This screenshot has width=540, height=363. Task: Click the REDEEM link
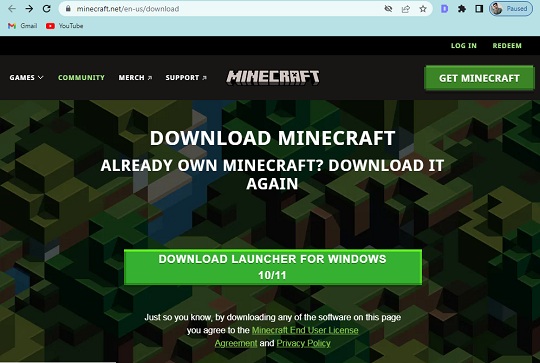click(x=507, y=45)
